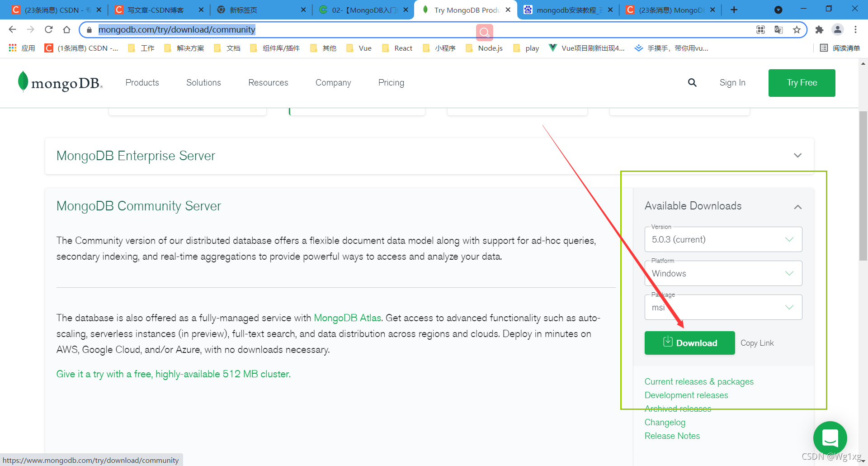Open Current releases & packages link
This screenshot has height=466, width=868.
699,382
